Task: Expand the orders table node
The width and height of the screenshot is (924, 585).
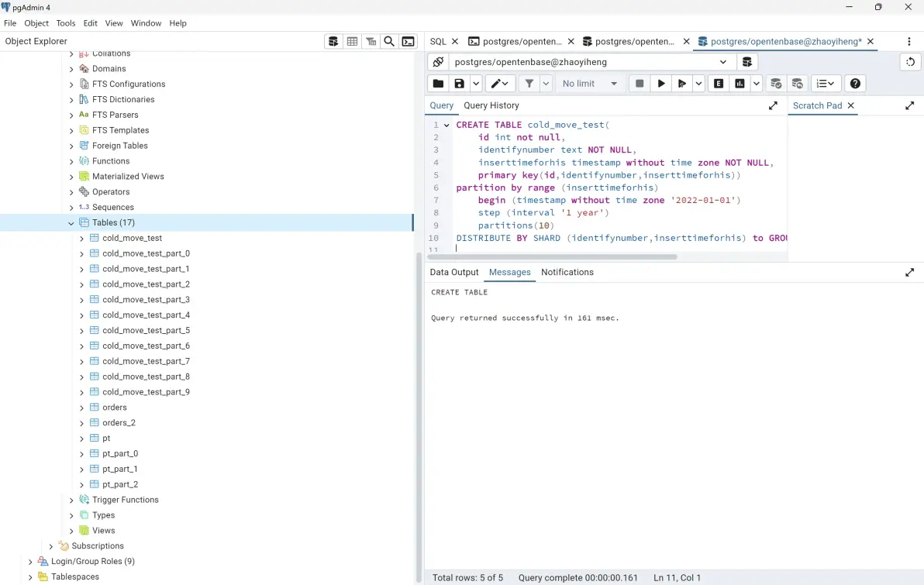Action: [x=81, y=408]
